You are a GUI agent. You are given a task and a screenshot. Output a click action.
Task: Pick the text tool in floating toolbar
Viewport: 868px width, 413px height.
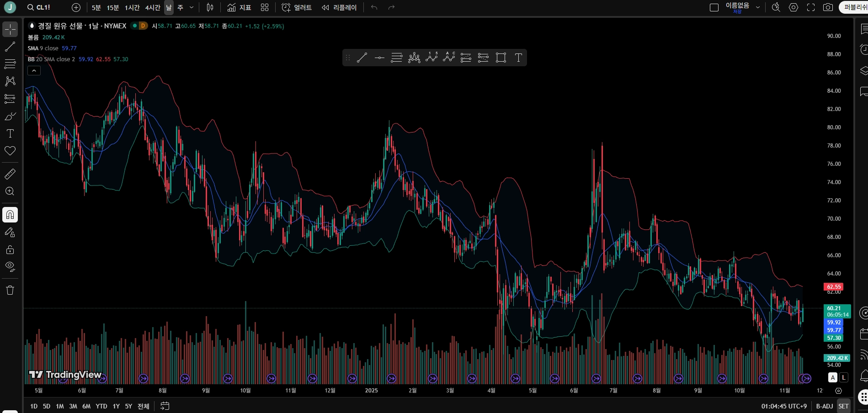518,58
